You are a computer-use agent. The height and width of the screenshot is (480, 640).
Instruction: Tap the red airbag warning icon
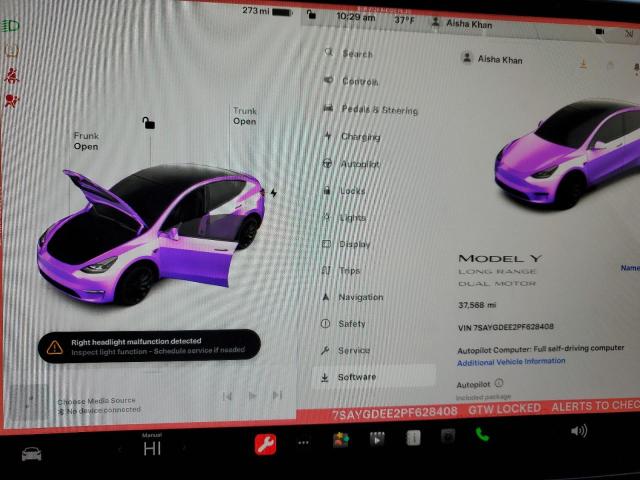coord(11,101)
